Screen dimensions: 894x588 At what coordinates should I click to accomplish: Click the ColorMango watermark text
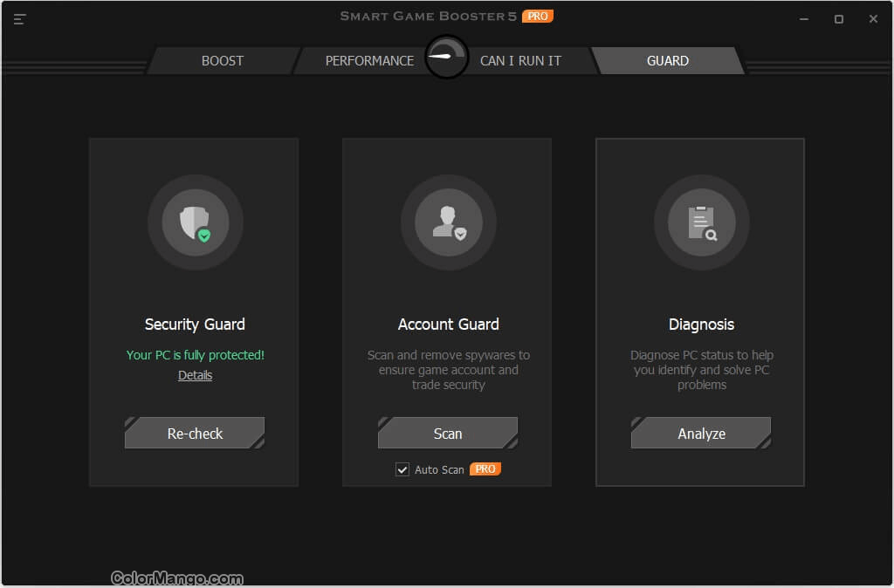pyautogui.click(x=176, y=578)
